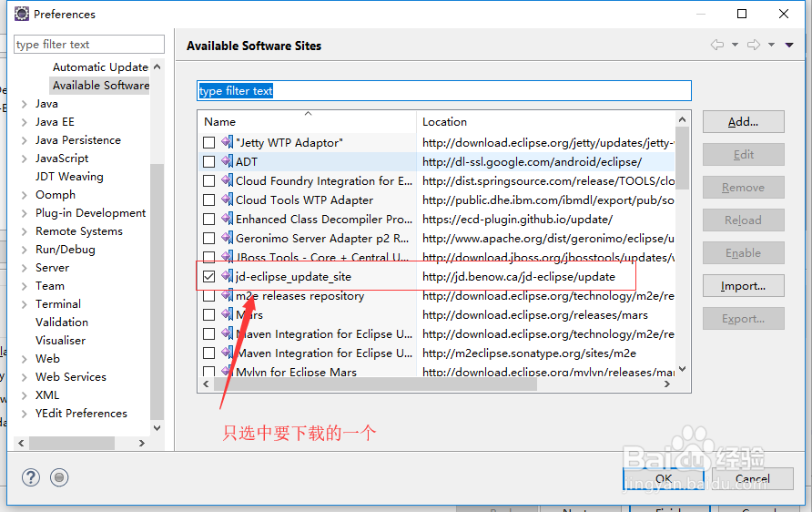
Task: Click the Preferences window app icon
Action: point(22,14)
